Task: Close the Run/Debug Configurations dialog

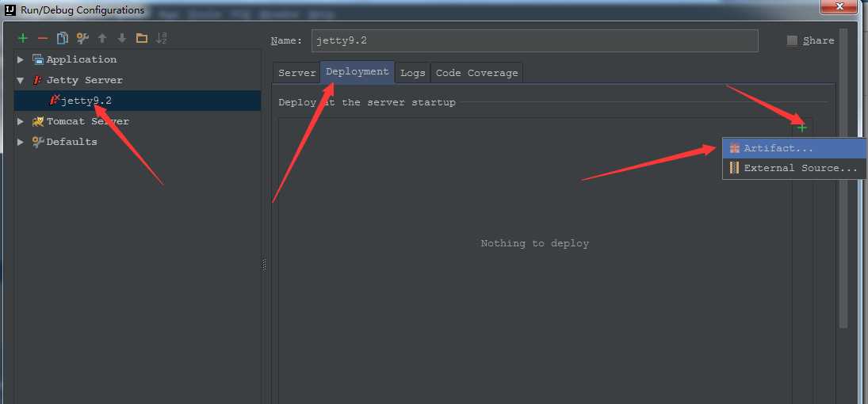Action: (839, 6)
